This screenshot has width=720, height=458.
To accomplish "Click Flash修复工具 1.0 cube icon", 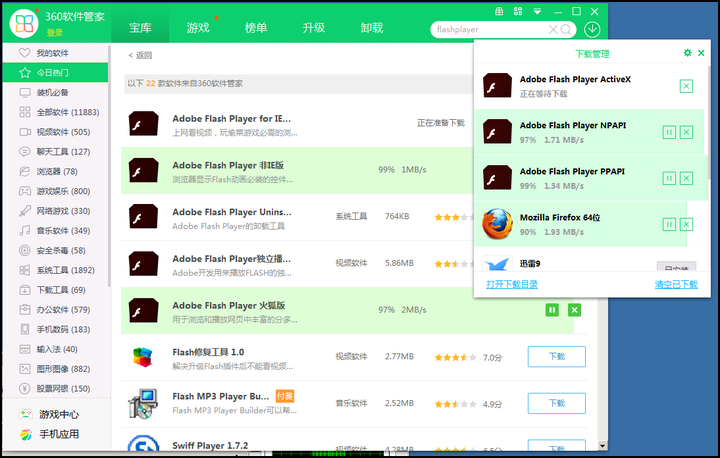I will click(x=143, y=357).
